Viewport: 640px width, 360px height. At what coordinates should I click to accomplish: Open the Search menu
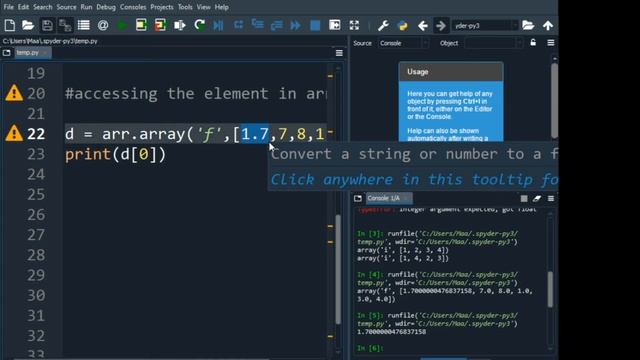[42, 7]
